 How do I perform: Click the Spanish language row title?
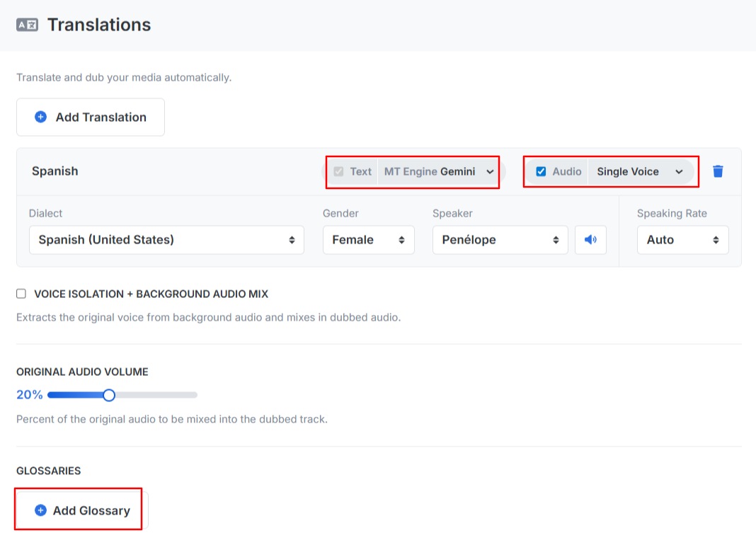55,171
